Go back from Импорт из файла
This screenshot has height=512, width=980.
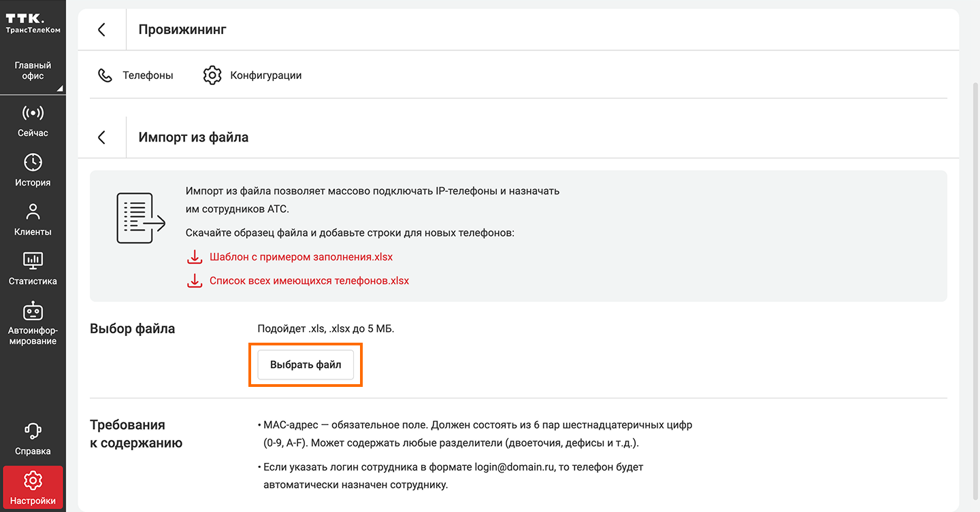[102, 137]
